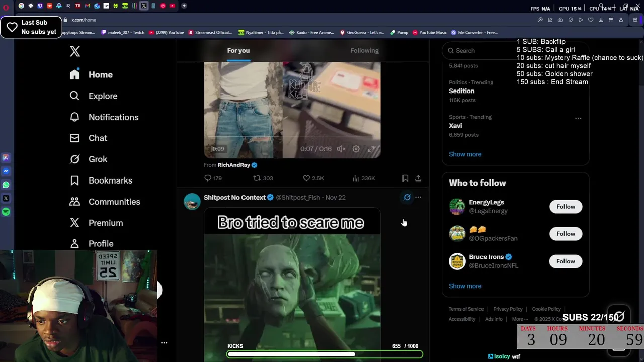
Task: Follow Bruce Irons
Action: (566, 261)
